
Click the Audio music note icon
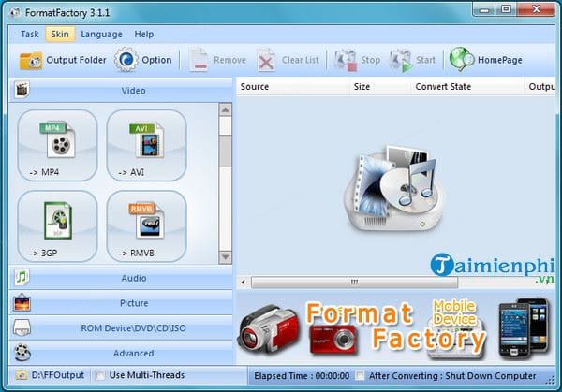22,278
